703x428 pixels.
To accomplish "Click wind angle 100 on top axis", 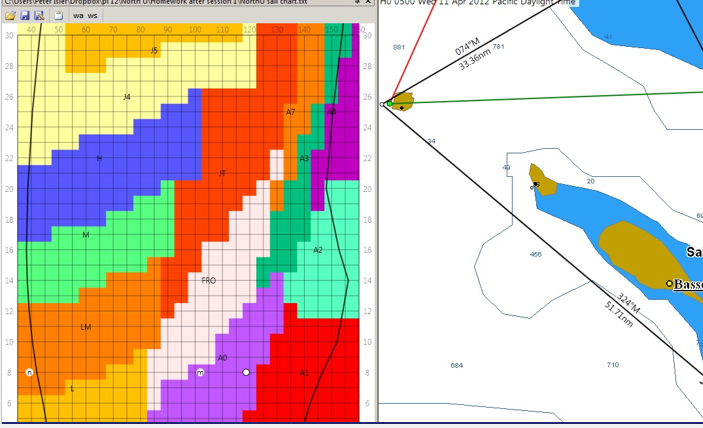I will [195, 30].
